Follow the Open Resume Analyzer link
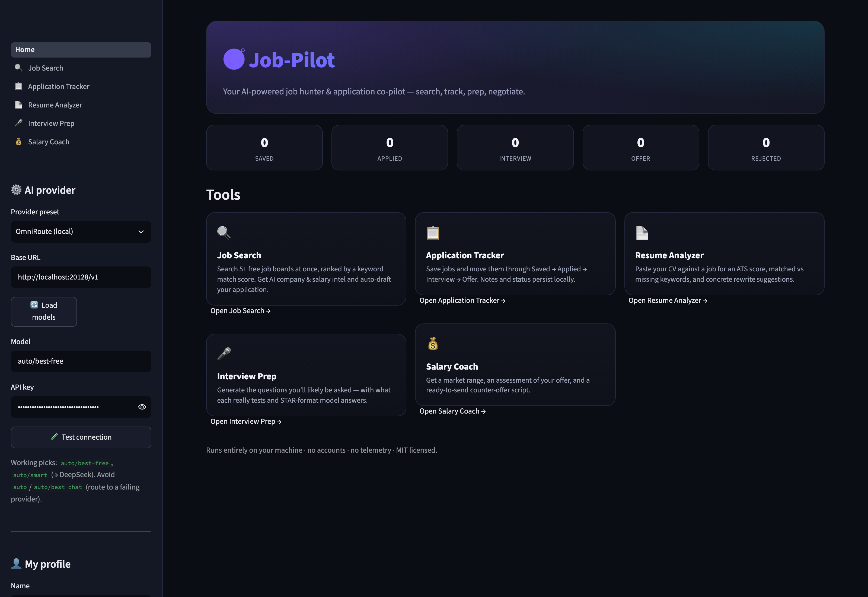 668,300
